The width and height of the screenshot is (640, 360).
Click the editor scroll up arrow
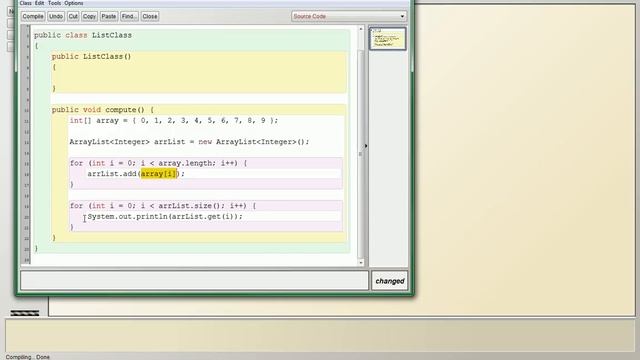click(361, 29)
